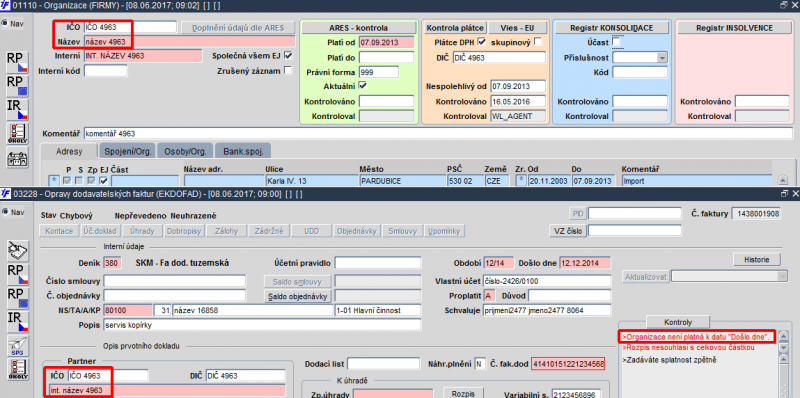
Task: Toggle the Společná všem EJ checkbox
Action: point(288,55)
